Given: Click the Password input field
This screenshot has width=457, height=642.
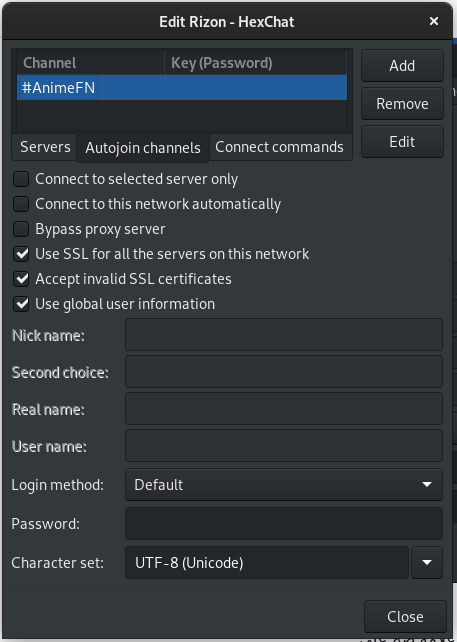Looking at the screenshot, I should tap(284, 524).
